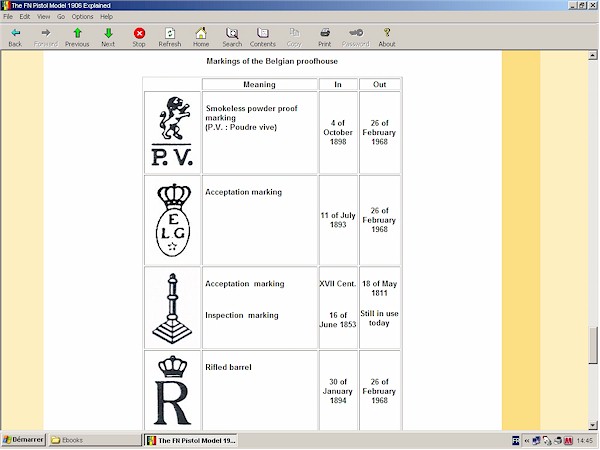Click the perron tower mark image
This screenshot has height=450, width=600.
pyautogui.click(x=172, y=308)
